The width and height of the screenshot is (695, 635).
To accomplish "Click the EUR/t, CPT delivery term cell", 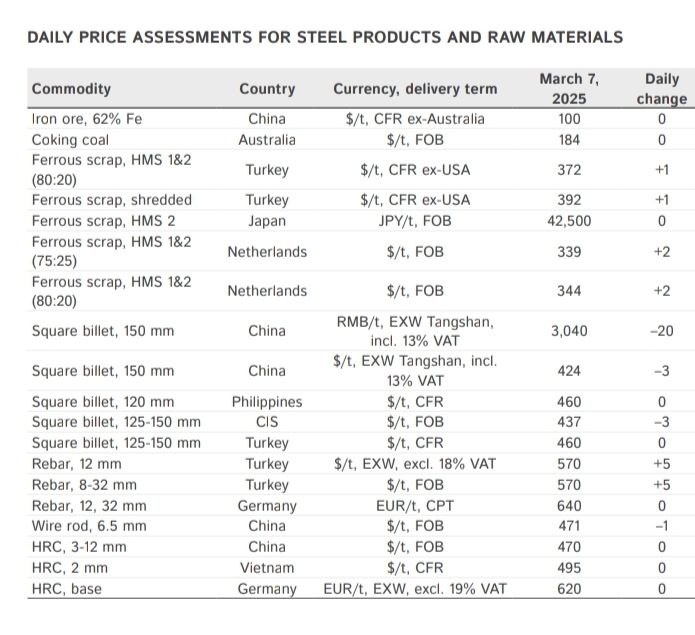I will (415, 506).
